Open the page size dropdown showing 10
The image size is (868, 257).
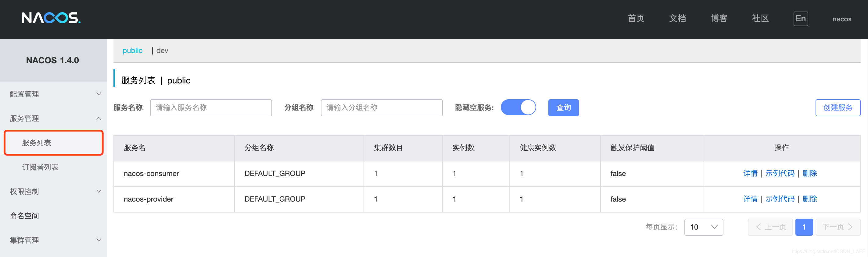tap(704, 227)
